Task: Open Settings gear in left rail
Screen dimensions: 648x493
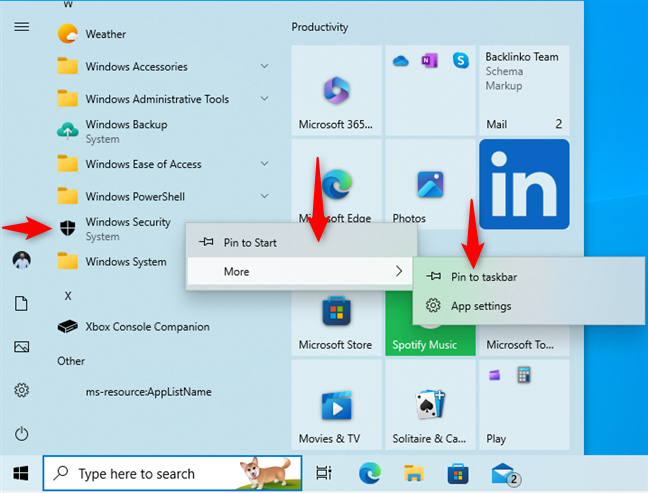Action: coord(21,390)
